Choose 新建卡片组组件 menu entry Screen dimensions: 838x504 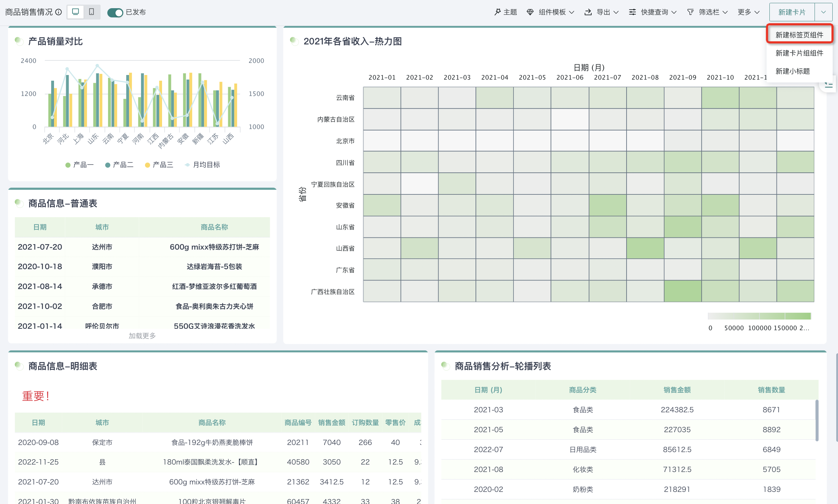tap(799, 53)
